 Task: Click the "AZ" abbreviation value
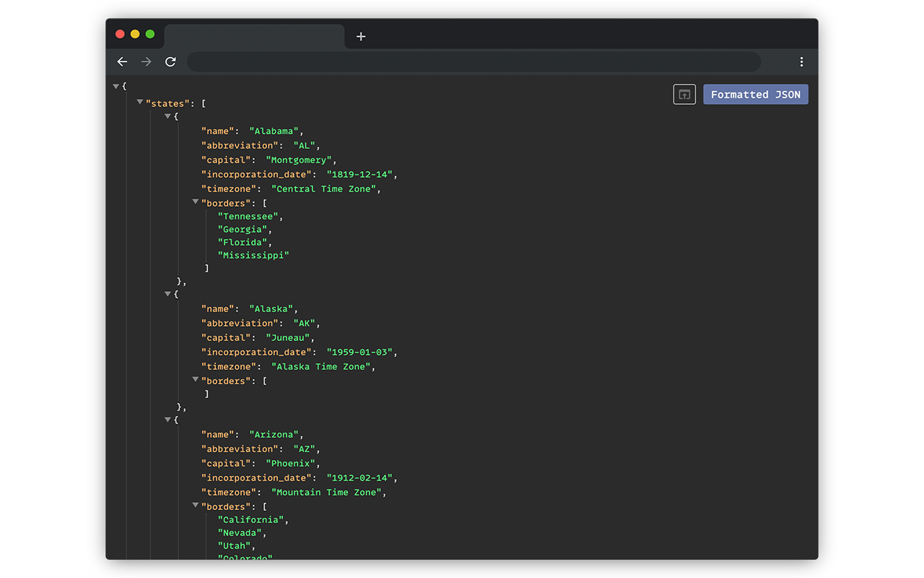(x=304, y=449)
